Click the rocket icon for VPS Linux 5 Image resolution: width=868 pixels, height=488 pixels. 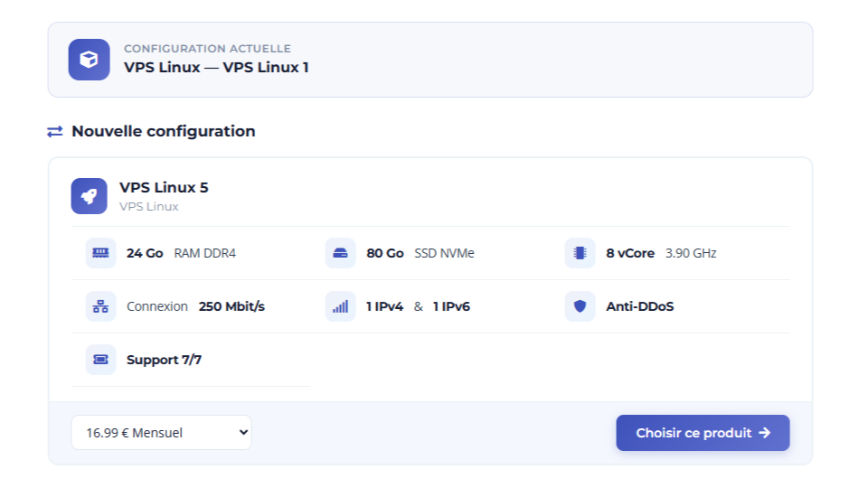pyautogui.click(x=89, y=196)
